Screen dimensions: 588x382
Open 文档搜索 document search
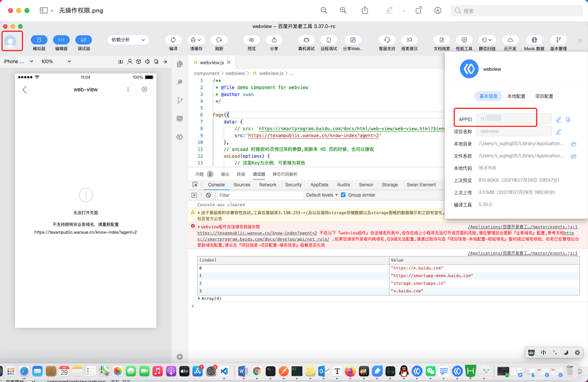coord(442,40)
